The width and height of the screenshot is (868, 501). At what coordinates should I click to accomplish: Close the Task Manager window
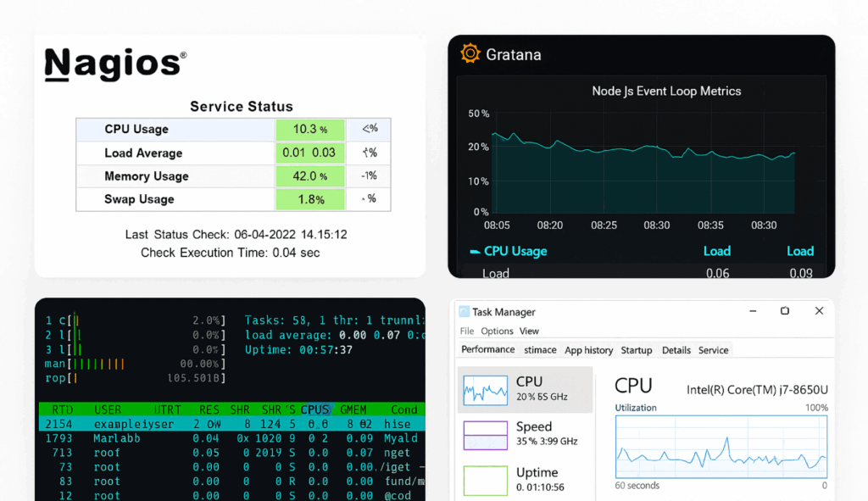click(x=820, y=311)
